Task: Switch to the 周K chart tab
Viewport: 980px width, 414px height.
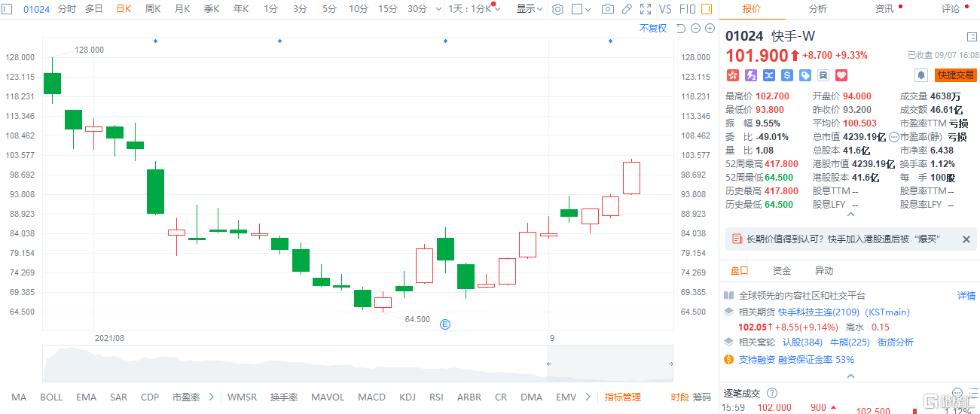Action: pyautogui.click(x=153, y=9)
